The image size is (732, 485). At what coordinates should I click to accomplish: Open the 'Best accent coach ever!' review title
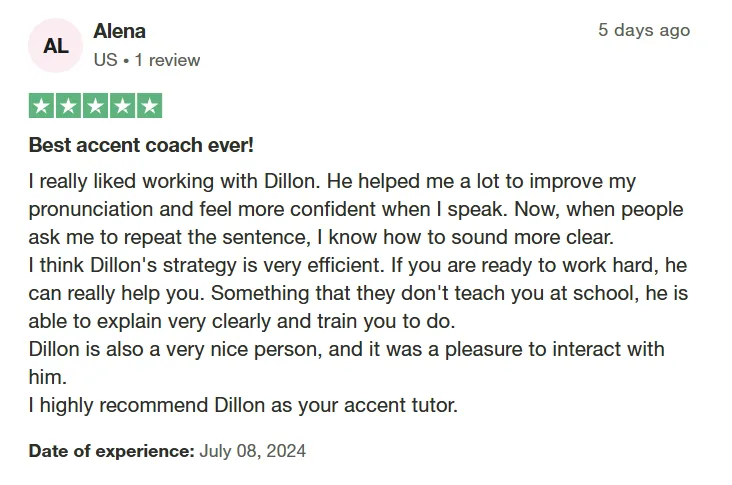141,145
